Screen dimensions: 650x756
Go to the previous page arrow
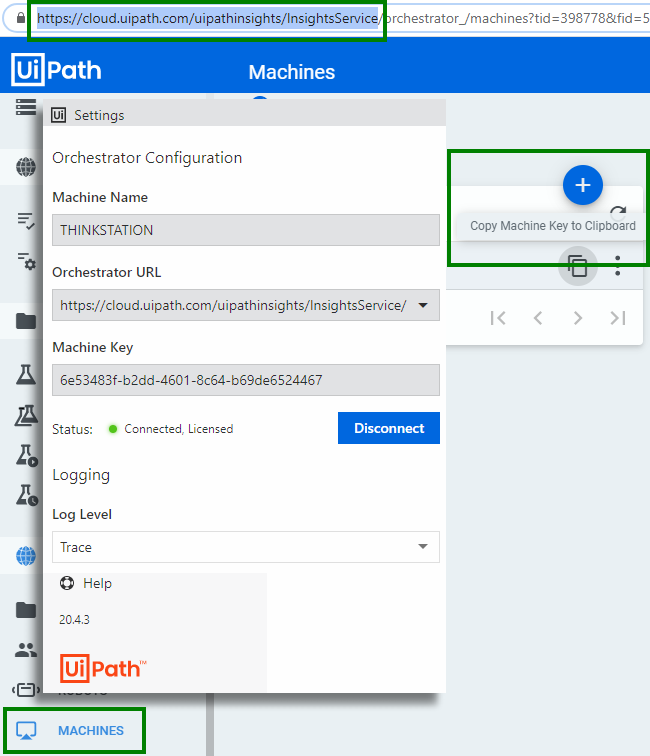pos(538,318)
